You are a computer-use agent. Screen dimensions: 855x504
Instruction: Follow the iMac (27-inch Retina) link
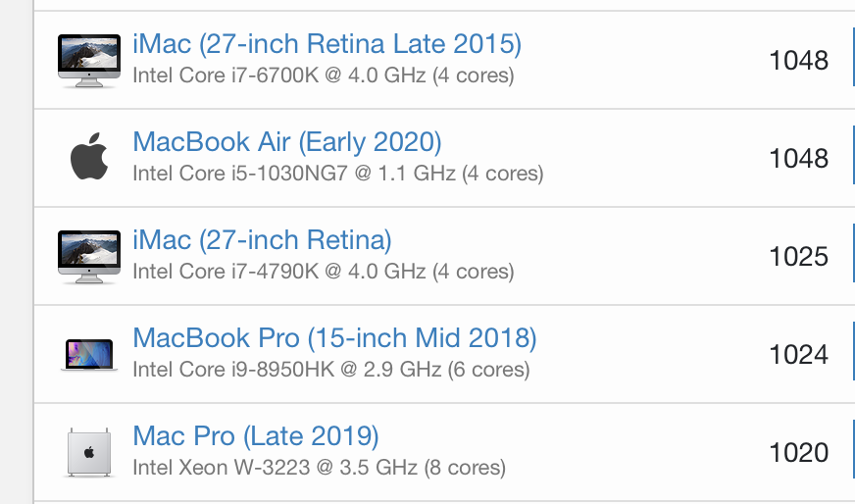tap(262, 240)
